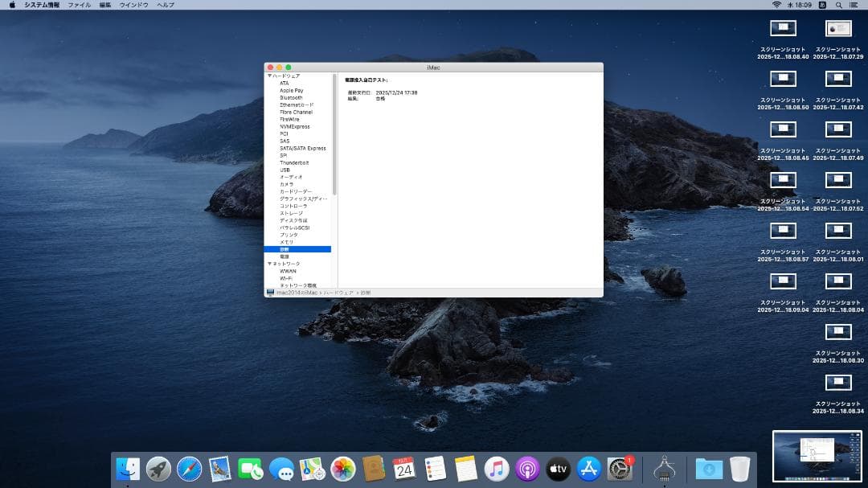Open the topmost screenshot file on the desktop
Viewport: 868px width, 488px height.
pos(783,27)
